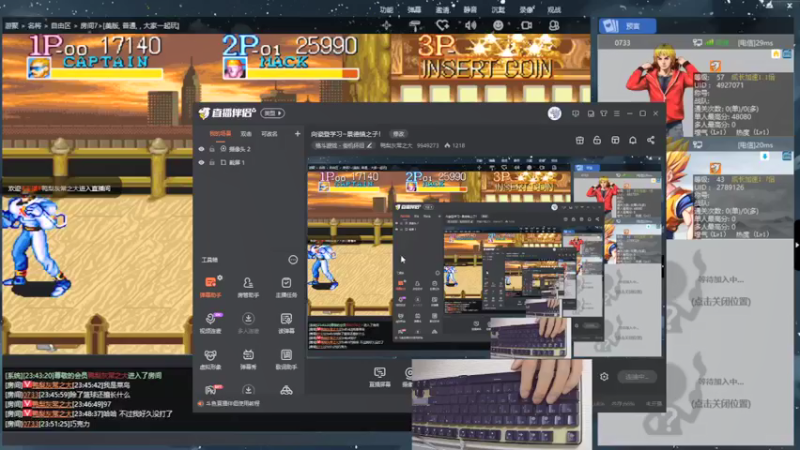Click the blue card button in right panel
This screenshot has height=450, width=800.
(x=628, y=26)
